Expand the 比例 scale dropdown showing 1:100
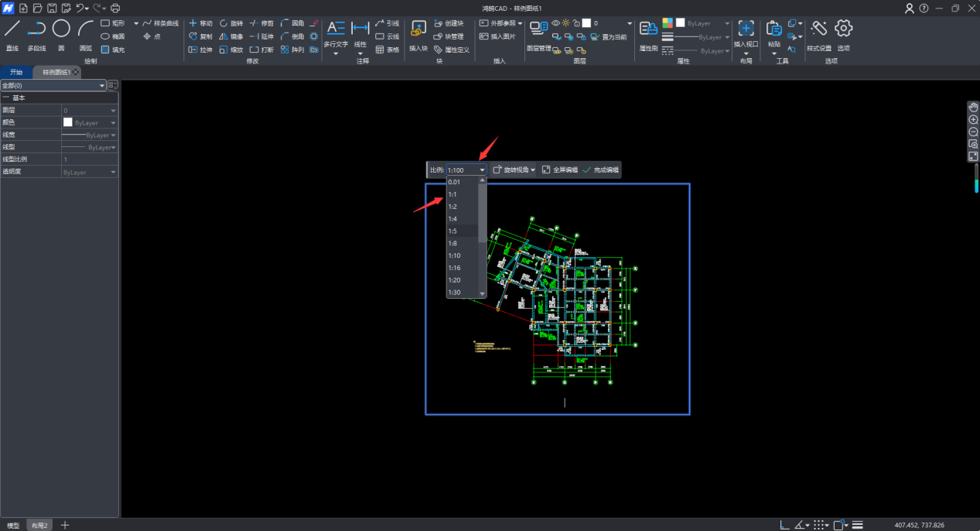Viewport: 980px width, 531px height. click(x=482, y=170)
